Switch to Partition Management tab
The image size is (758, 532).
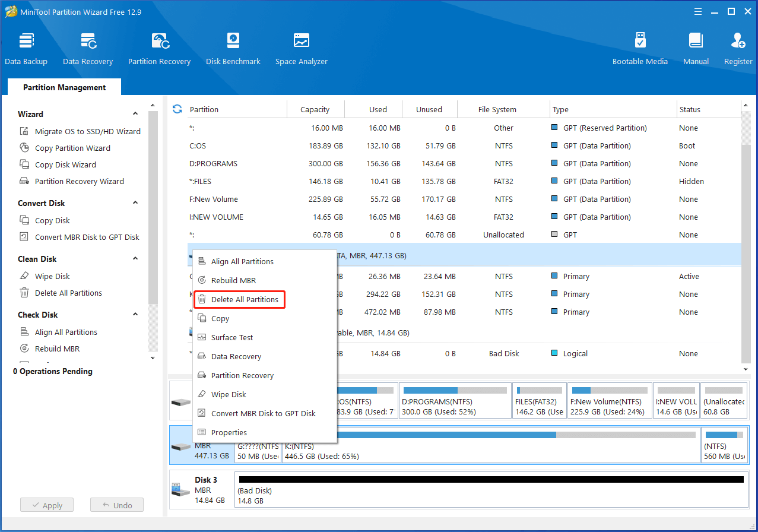tap(64, 87)
